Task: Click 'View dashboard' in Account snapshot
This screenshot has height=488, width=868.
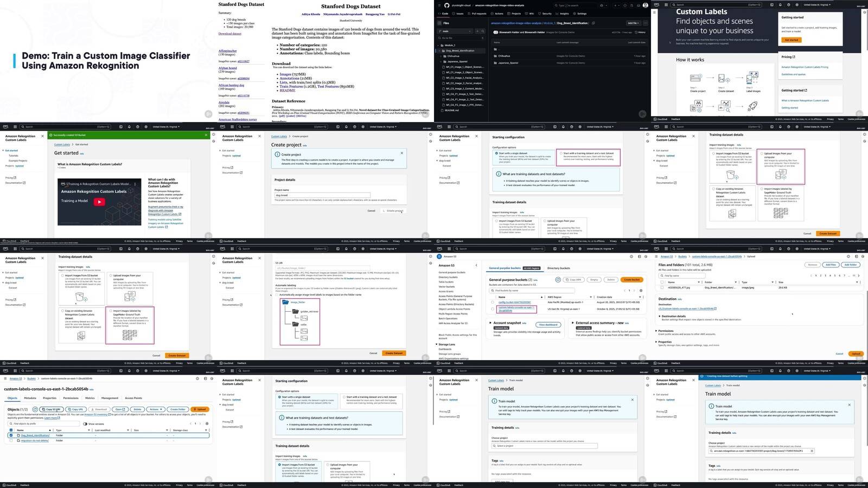Action: tap(548, 325)
